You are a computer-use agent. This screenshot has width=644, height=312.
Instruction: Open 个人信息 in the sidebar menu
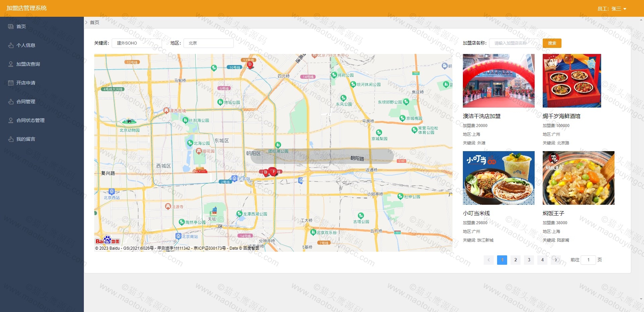click(42, 45)
